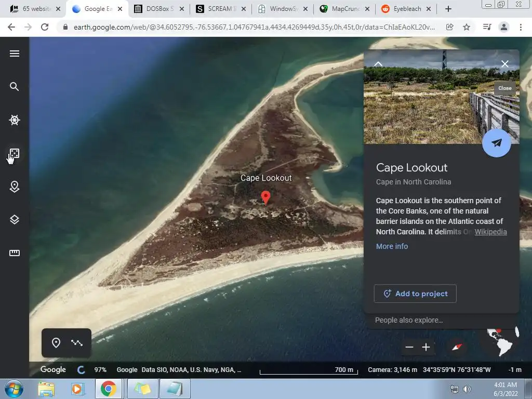The height and width of the screenshot is (399, 532).
Task: Click the network icon in system tray
Action: click(x=454, y=389)
